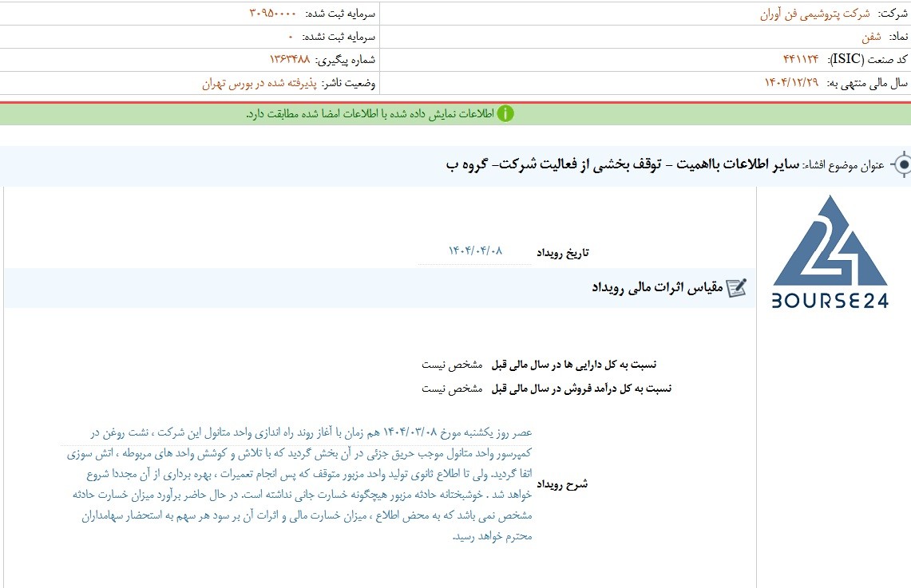Click مشخص نیست beside the sales revenue ratio

452,389
